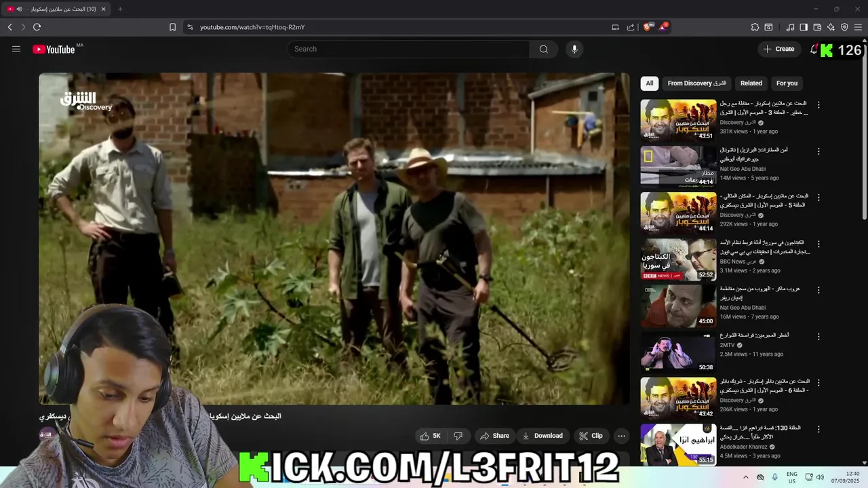Open the BBC News 52:52 video thumbnail
Screen dimensions: 868x488
click(678, 260)
